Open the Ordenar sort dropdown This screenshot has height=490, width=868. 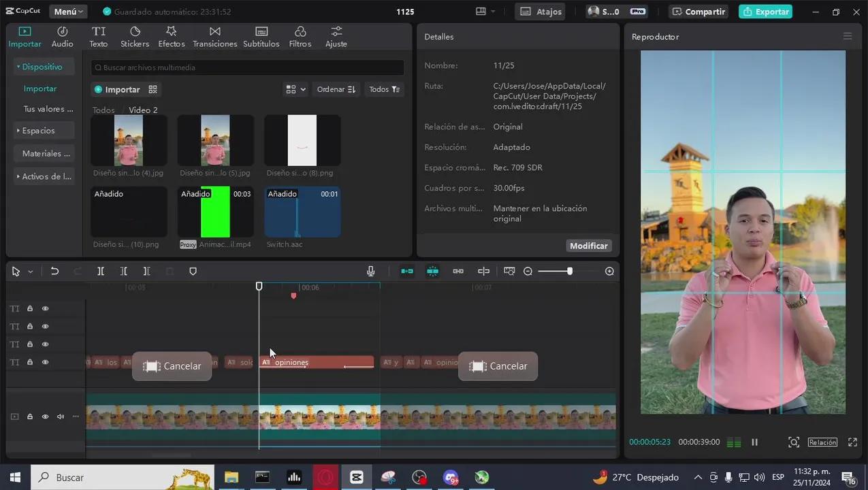pos(336,90)
